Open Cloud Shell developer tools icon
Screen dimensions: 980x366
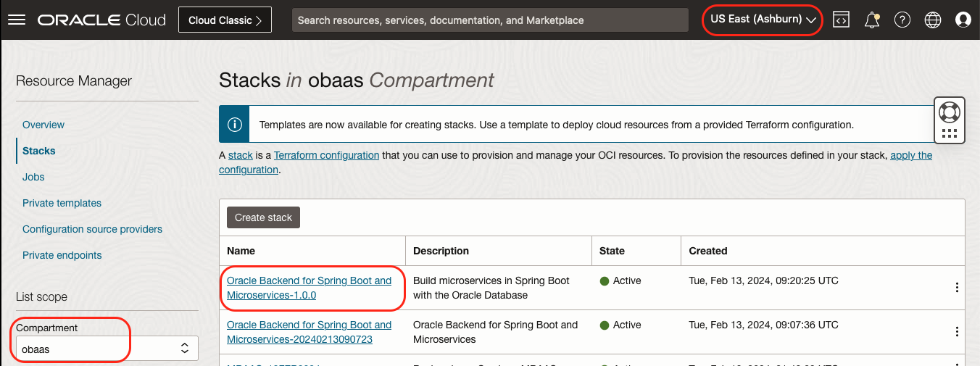tap(841, 20)
